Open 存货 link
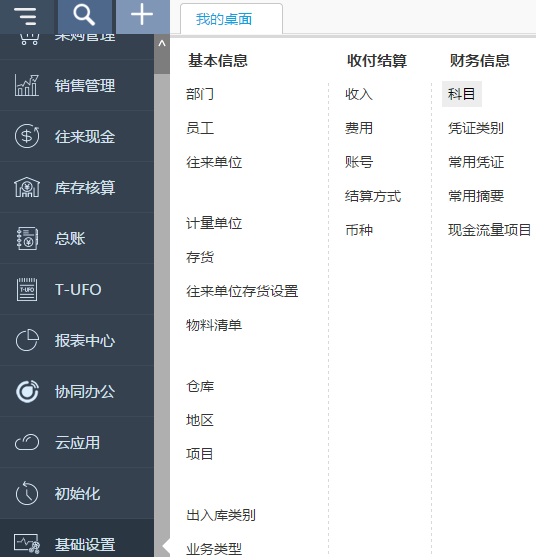The image size is (536, 557). (x=200, y=257)
